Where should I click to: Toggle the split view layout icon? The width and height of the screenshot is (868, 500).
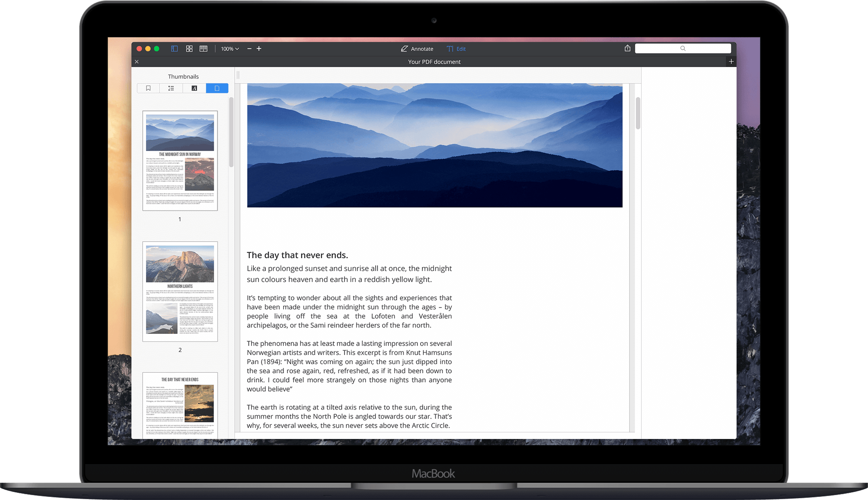pyautogui.click(x=203, y=49)
